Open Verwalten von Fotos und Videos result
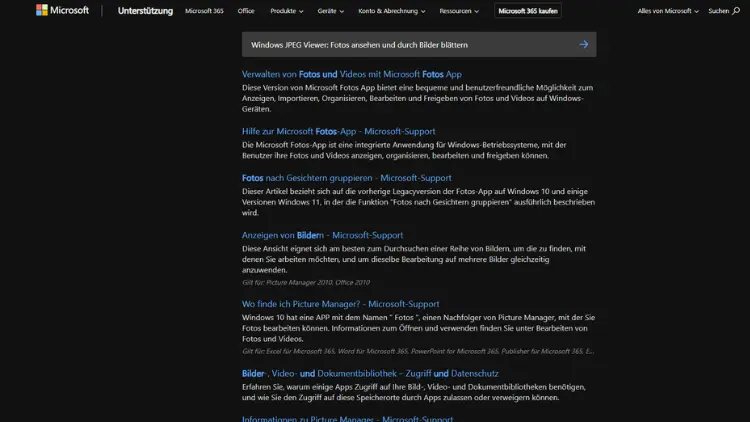 351,74
